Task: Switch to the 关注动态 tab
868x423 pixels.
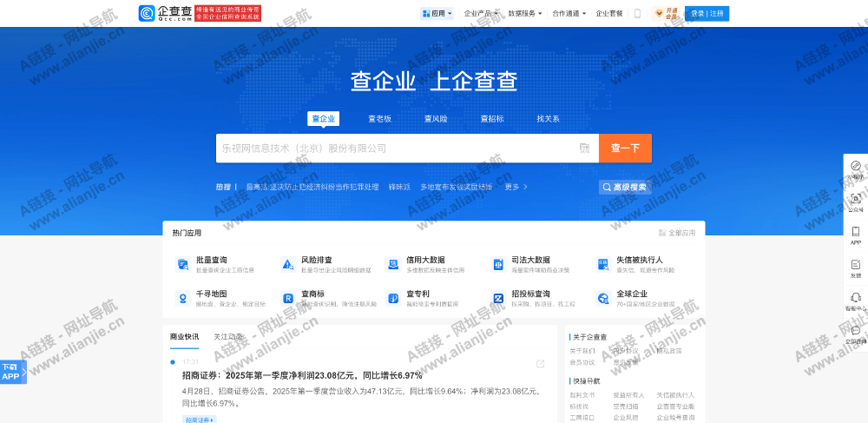Action: pyautogui.click(x=228, y=337)
